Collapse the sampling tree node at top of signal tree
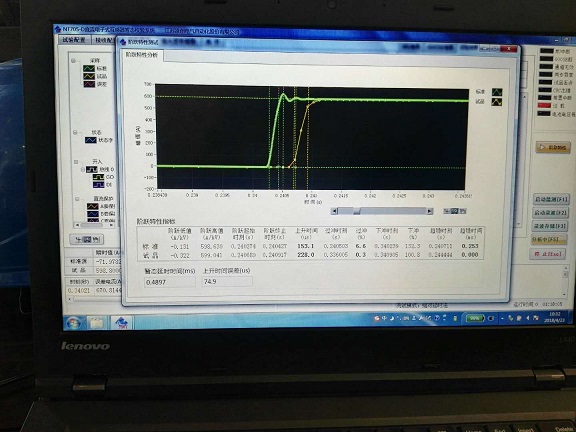 (73, 61)
